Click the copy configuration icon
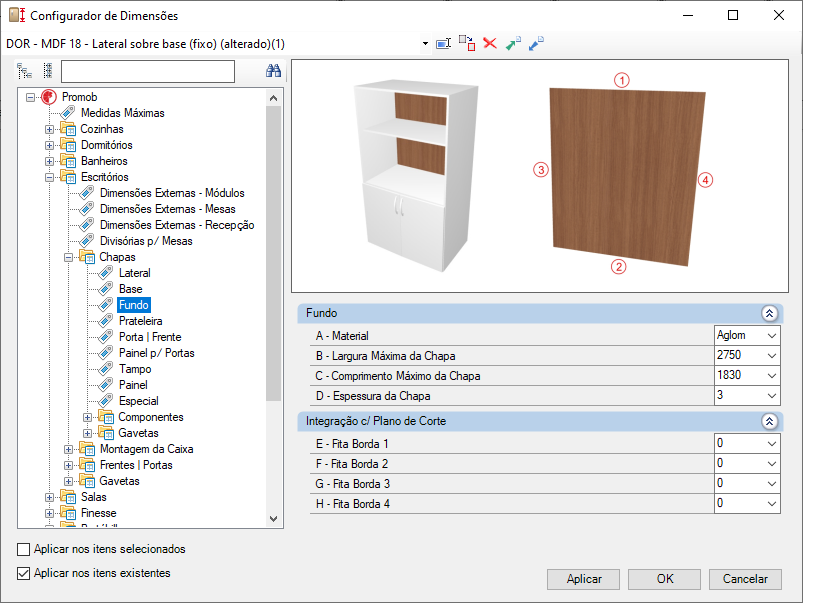The height and width of the screenshot is (611, 814). click(467, 43)
